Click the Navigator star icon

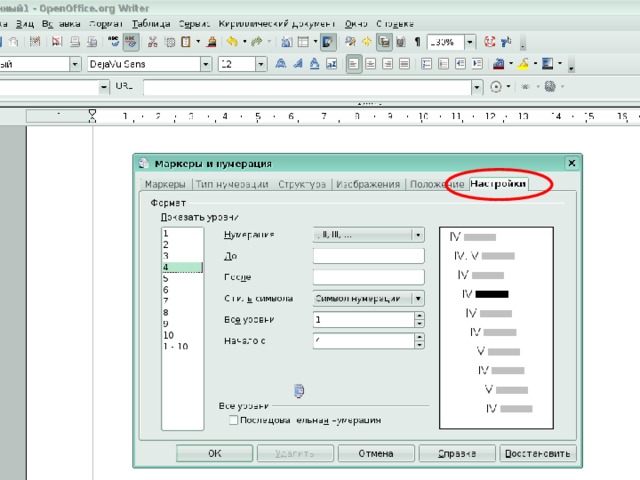click(367, 42)
